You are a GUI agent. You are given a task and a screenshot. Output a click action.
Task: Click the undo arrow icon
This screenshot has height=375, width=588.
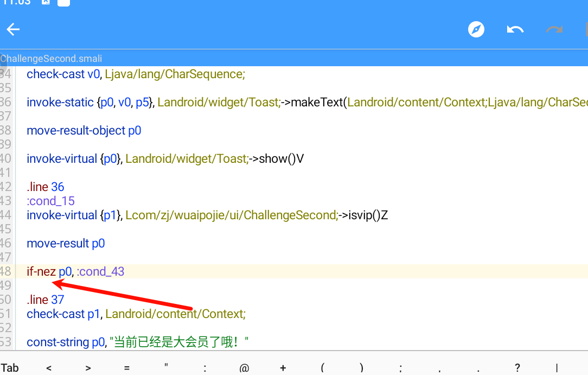515,29
